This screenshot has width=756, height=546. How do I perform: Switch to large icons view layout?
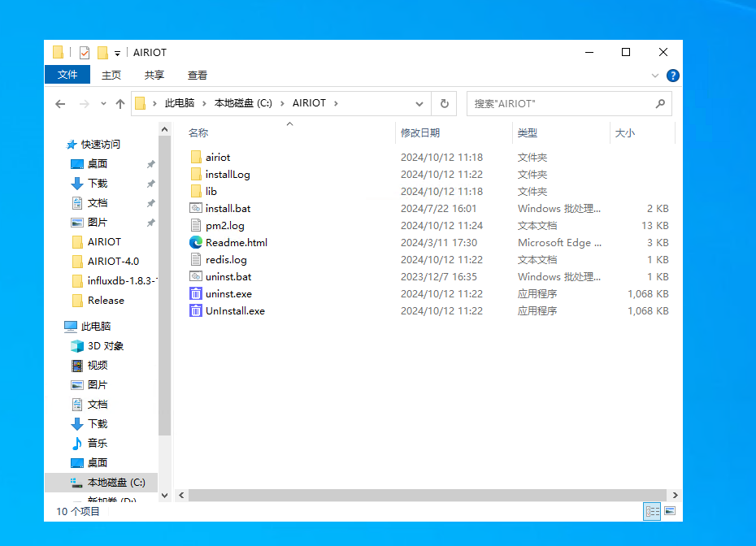tap(670, 511)
